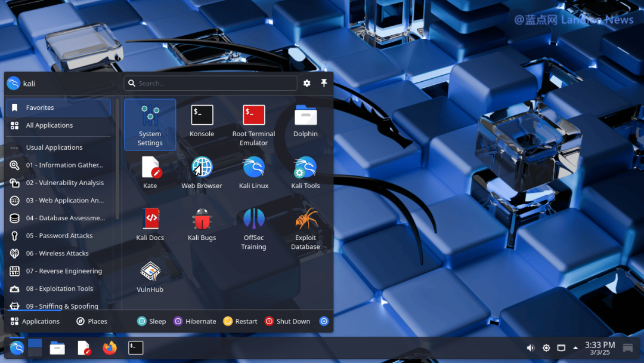The height and width of the screenshot is (363, 644).
Task: Open Kali Tools shortcut
Action: [x=305, y=173]
